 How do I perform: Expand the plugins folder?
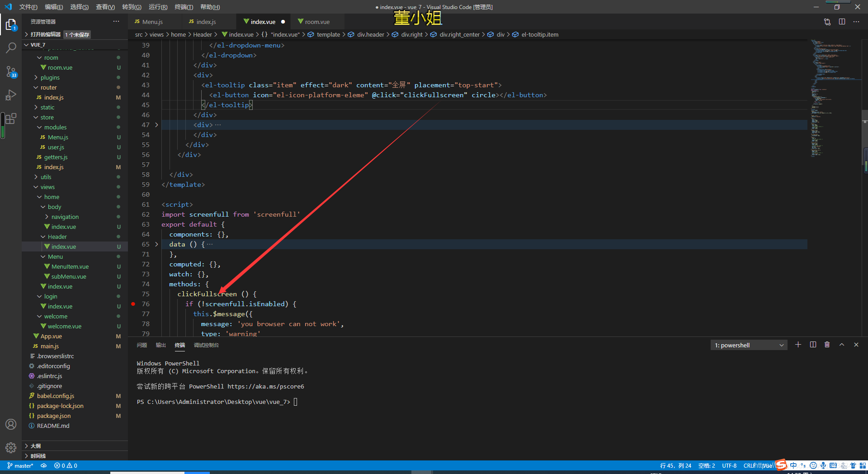point(50,77)
